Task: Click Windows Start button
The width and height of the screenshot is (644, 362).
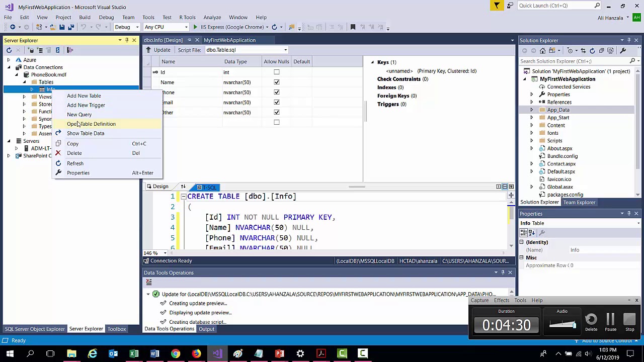Action: click(10, 353)
